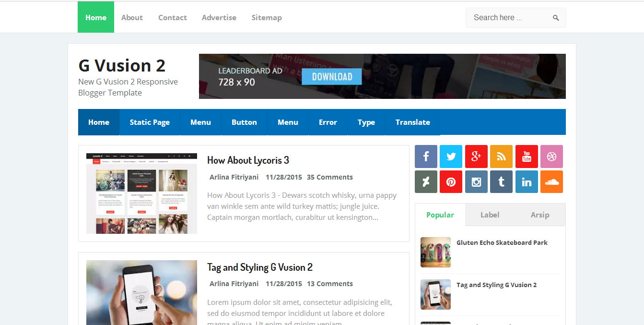Open the Facebook social icon

[426, 156]
